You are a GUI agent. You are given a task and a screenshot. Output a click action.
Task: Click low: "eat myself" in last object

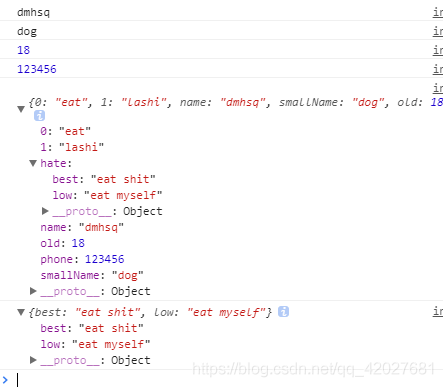point(95,344)
